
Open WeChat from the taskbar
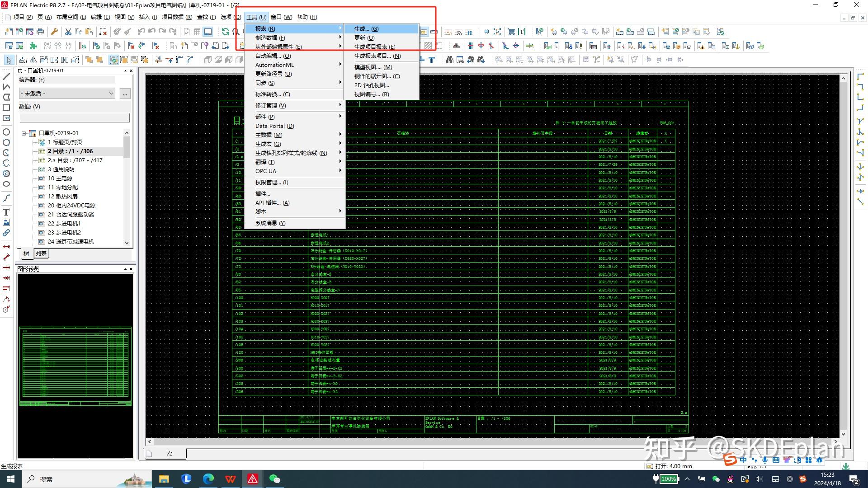click(x=274, y=479)
